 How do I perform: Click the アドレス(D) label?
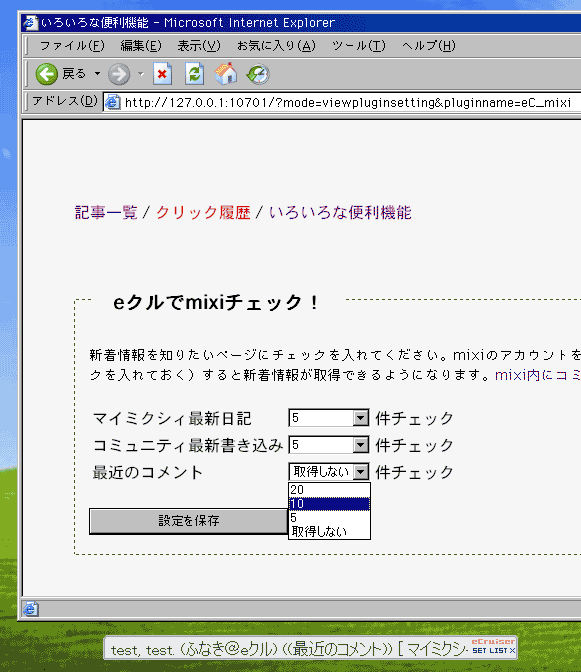(x=65, y=101)
